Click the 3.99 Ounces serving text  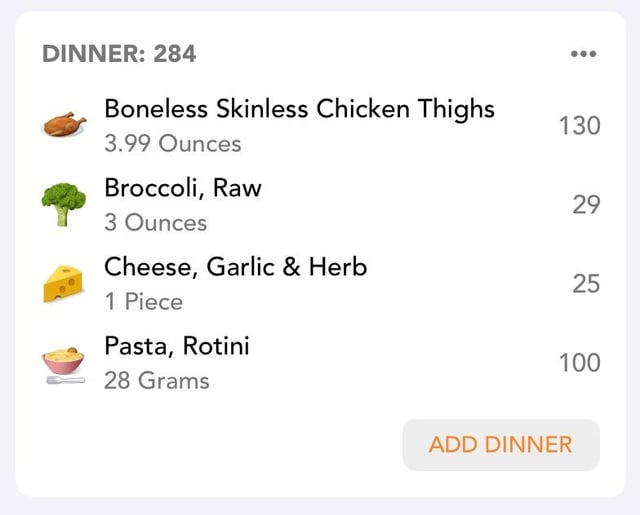click(173, 144)
